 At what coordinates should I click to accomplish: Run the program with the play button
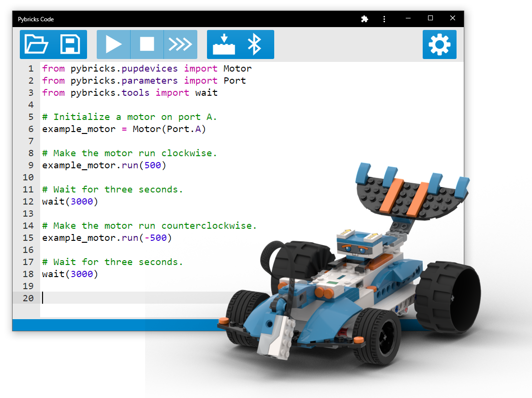114,44
